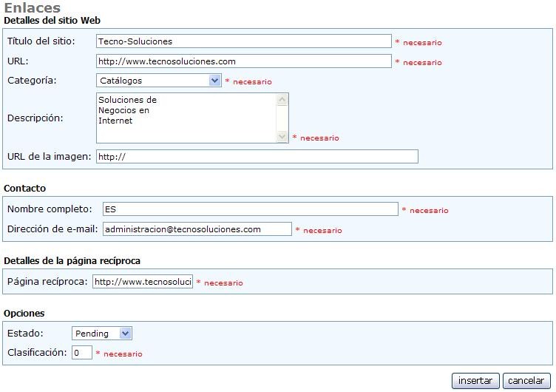This screenshot has width=556, height=392.
Task: Click the "Descripción:" label text
Action: pyautogui.click(x=35, y=118)
